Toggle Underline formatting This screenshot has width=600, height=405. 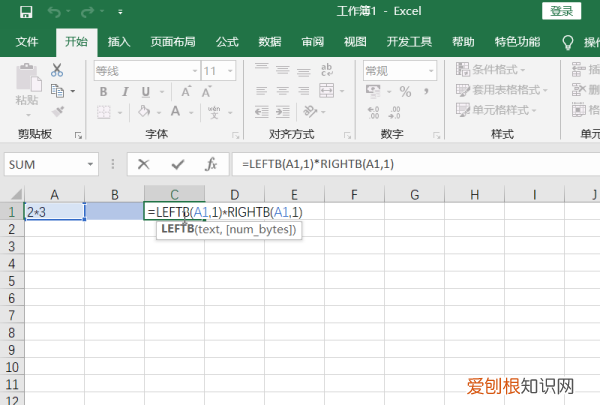146,92
